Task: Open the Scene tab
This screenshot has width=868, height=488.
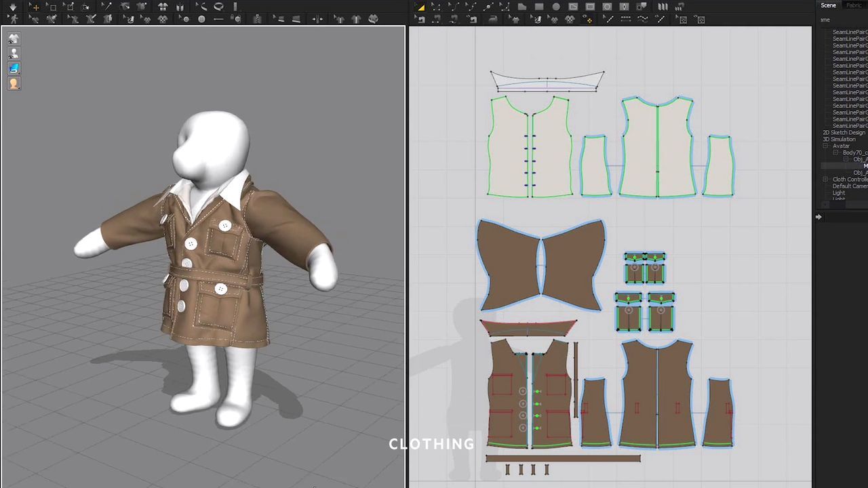Action: coord(828,5)
